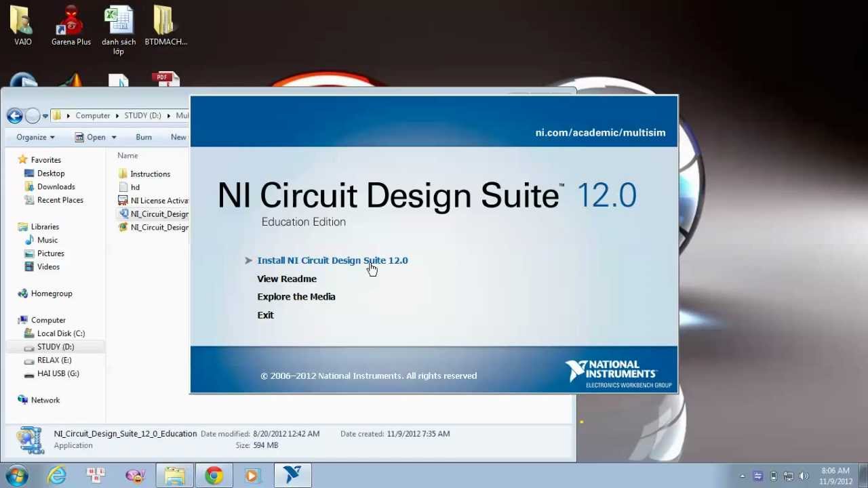Screen dimensions: 868x488
Task: Click the 'Size: 594 MB' detail
Action: pyautogui.click(x=257, y=445)
